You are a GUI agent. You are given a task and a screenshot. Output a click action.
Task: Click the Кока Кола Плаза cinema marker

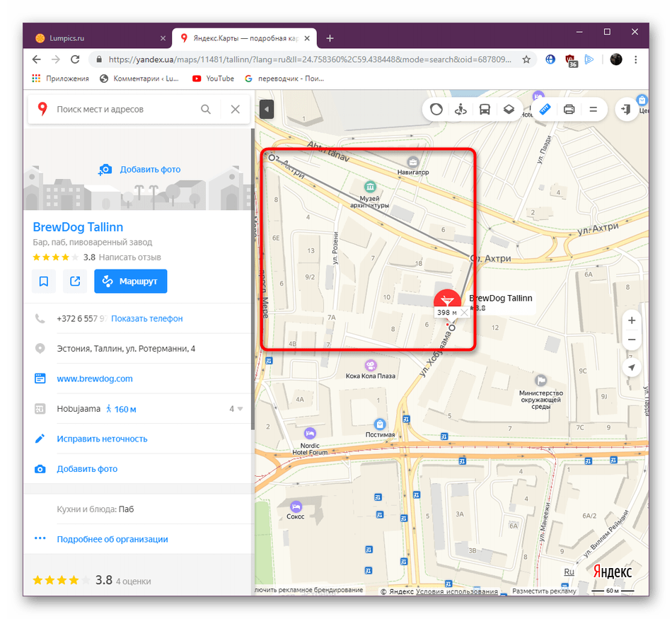[371, 365]
